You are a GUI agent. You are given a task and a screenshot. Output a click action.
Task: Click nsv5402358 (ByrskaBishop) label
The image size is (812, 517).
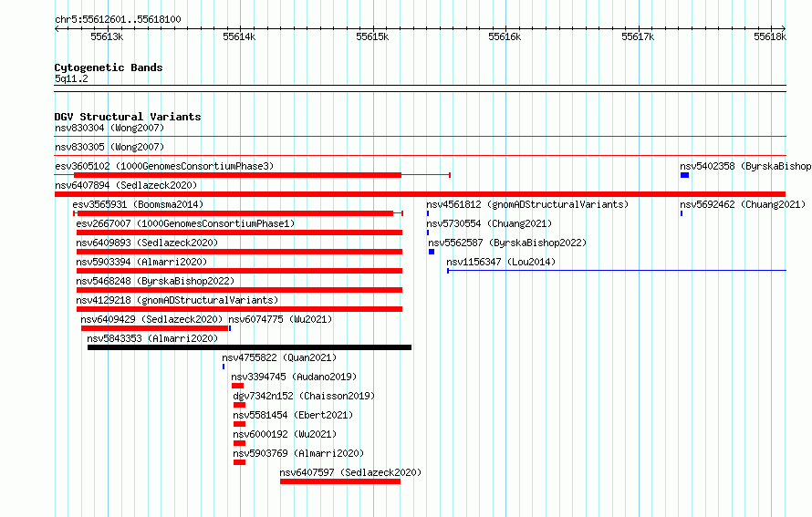click(745, 166)
